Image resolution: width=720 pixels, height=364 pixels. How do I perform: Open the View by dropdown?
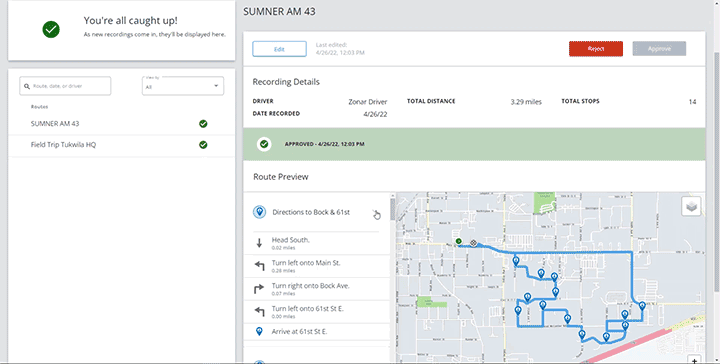pos(183,86)
